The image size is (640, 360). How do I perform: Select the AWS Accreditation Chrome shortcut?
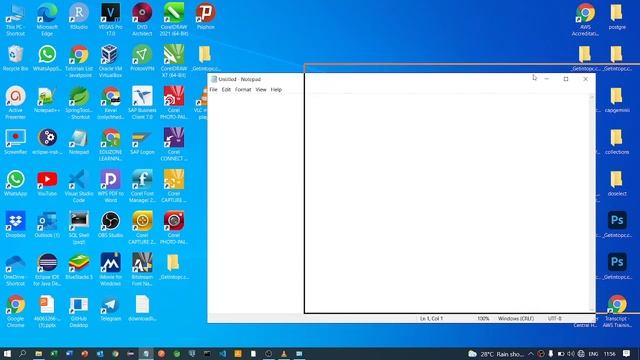(x=585, y=20)
